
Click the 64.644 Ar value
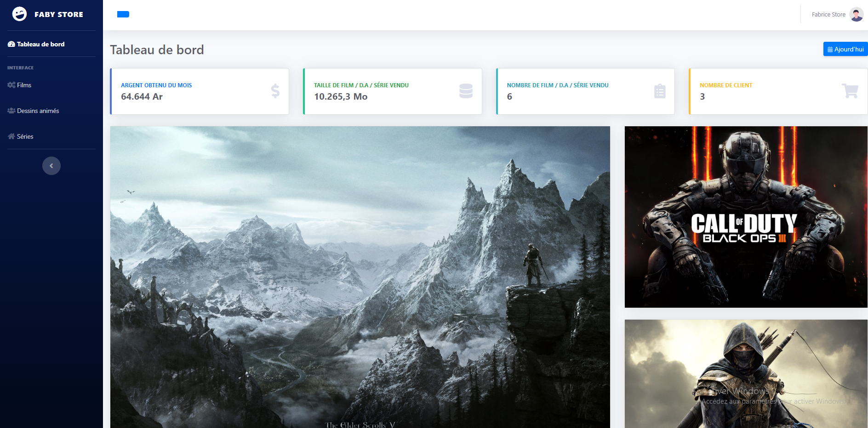point(142,96)
